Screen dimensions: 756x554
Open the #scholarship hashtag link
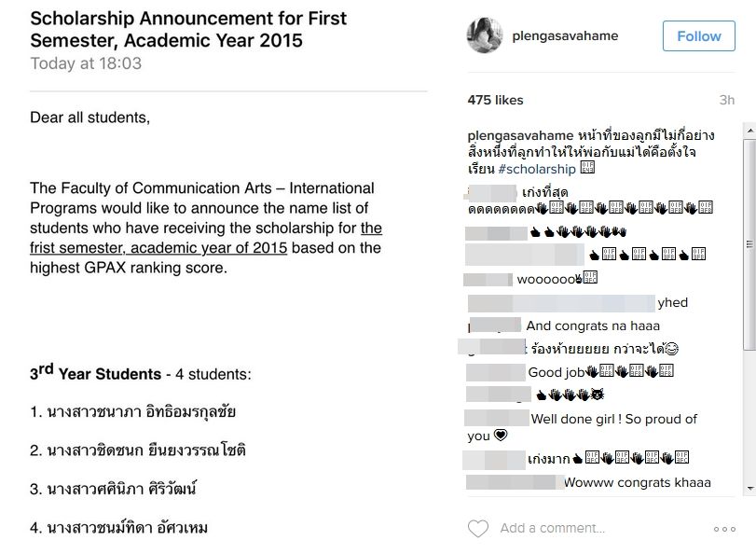point(537,169)
